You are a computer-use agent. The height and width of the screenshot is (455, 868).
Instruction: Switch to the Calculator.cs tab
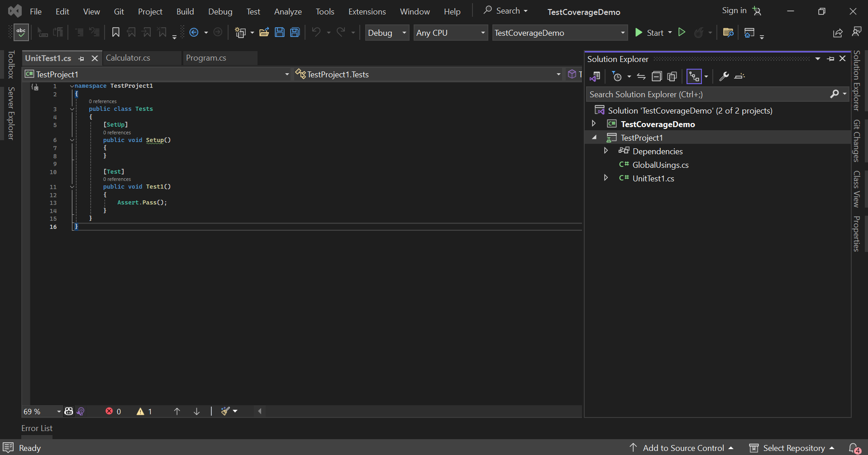click(128, 58)
